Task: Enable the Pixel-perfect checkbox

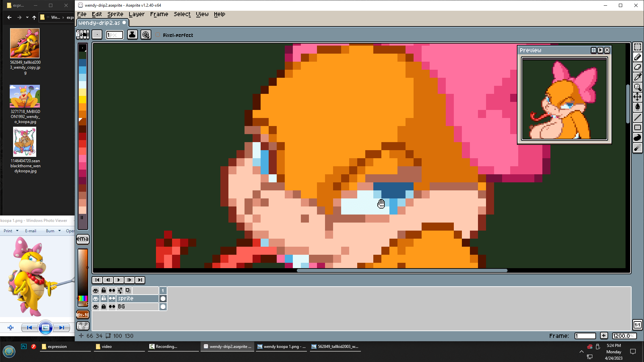Action: click(158, 35)
